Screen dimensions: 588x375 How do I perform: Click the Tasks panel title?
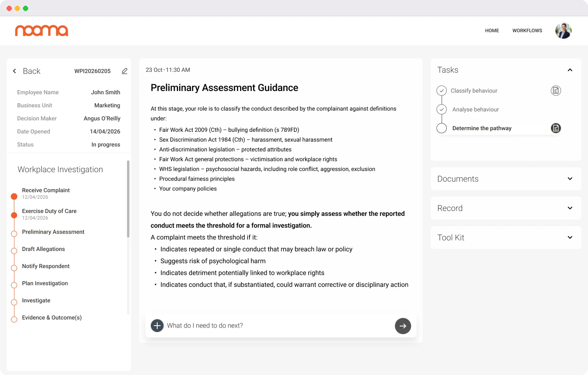tap(448, 70)
